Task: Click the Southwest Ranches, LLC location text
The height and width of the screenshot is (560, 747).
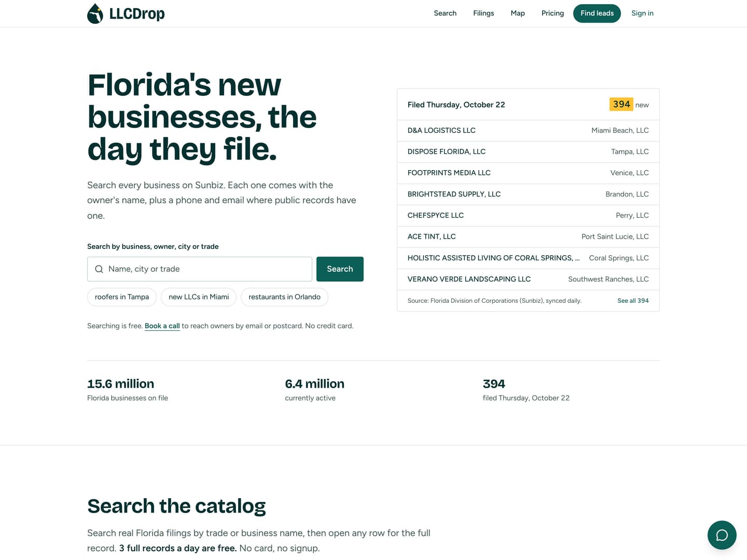Action: (x=608, y=279)
